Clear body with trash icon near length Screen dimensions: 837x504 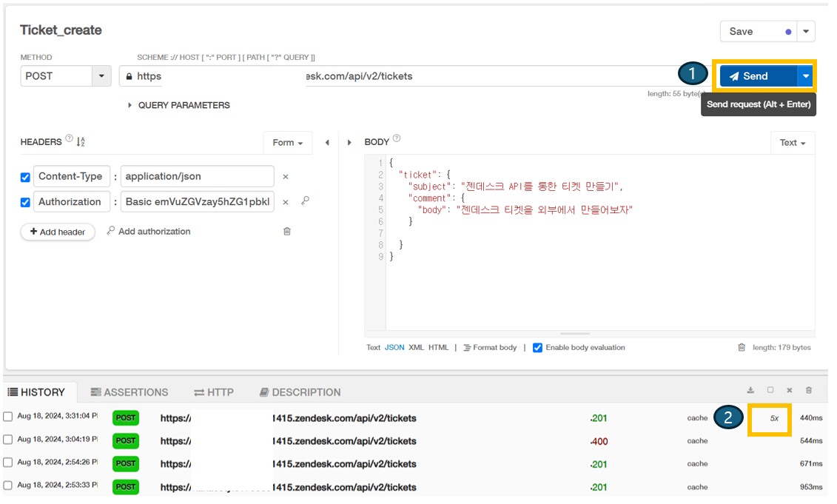coord(742,348)
